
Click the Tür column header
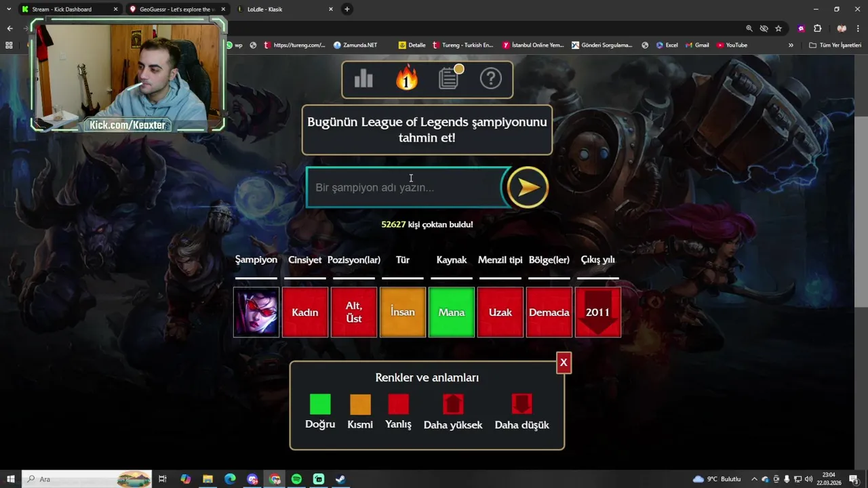[403, 260]
